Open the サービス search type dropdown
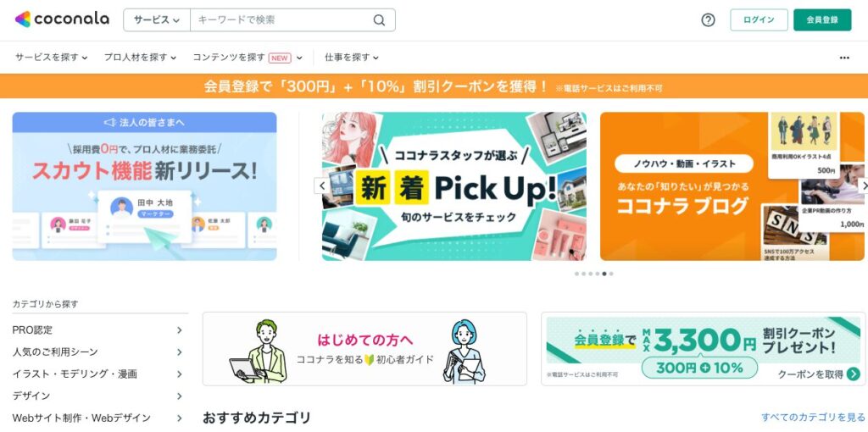The height and width of the screenshot is (432, 868). [x=157, y=20]
